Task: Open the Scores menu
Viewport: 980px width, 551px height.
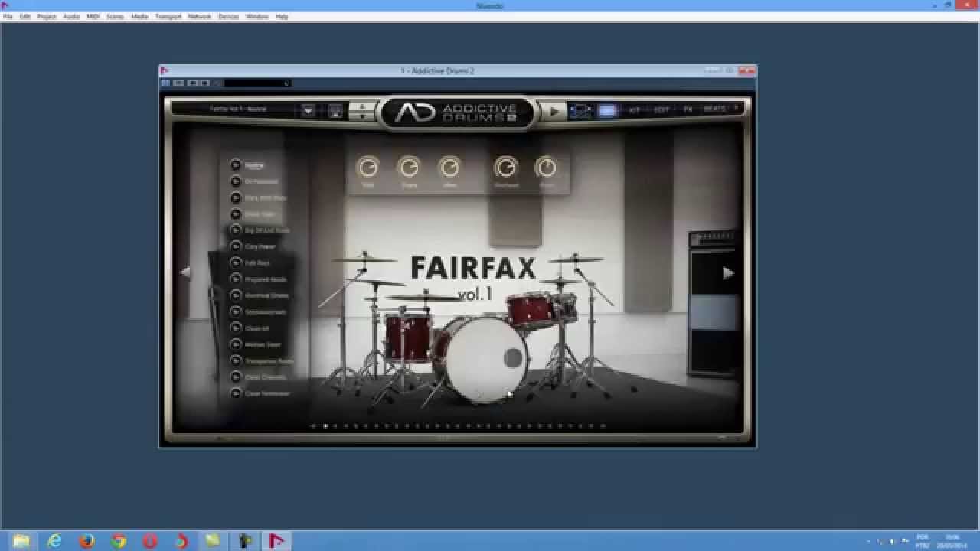Action: point(116,16)
